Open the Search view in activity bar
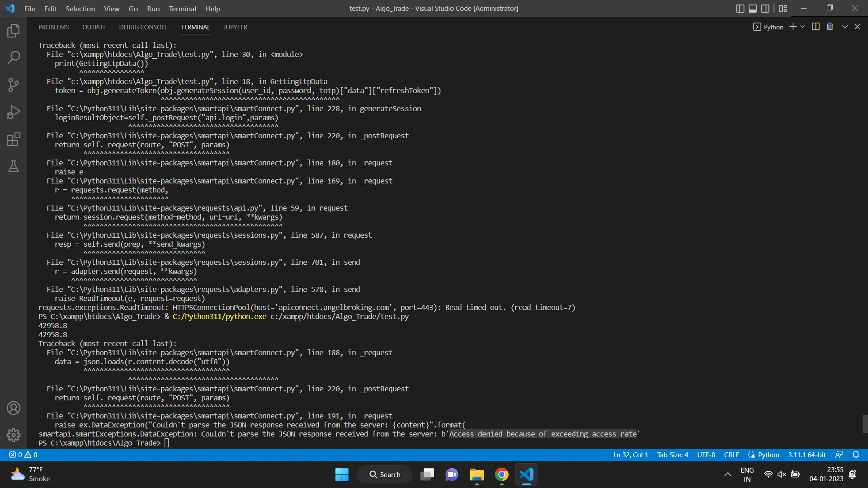 [x=14, y=57]
